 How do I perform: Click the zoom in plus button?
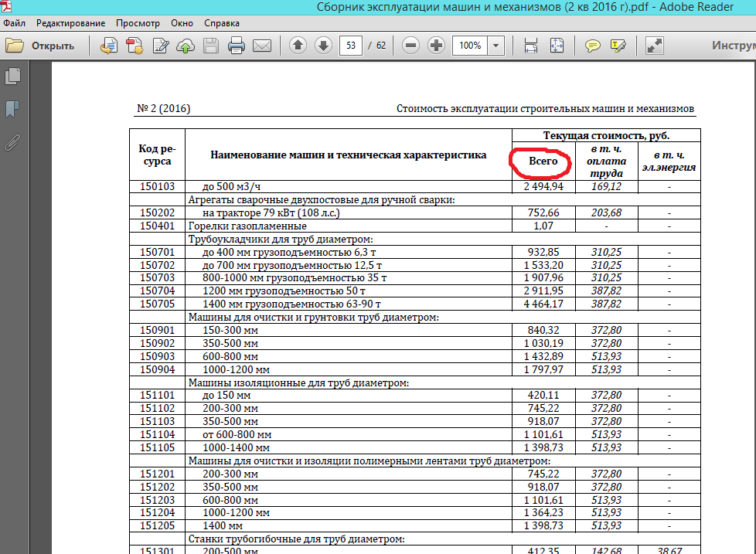click(436, 46)
